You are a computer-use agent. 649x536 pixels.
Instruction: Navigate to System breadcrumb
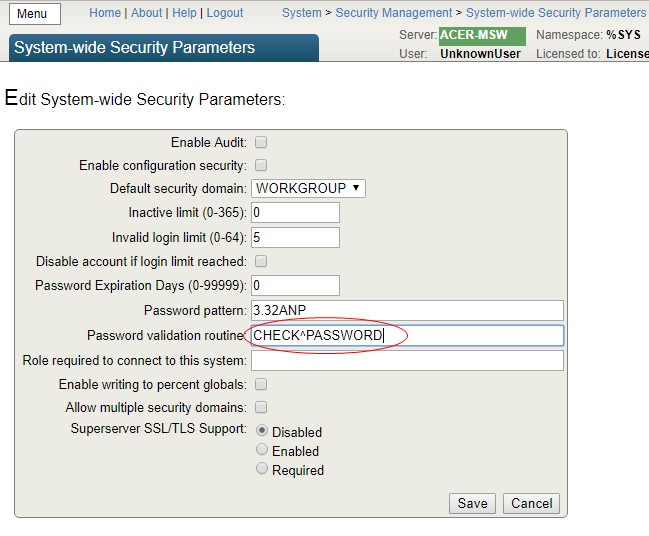click(301, 13)
